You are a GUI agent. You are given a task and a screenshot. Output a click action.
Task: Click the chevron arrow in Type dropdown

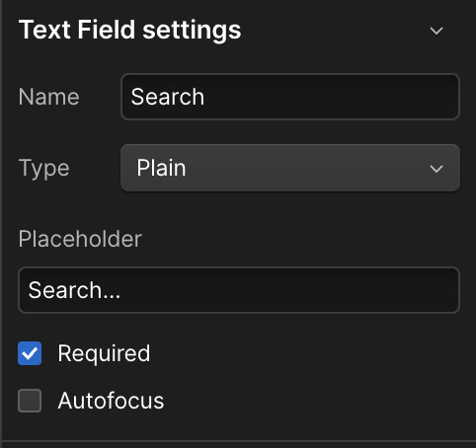pos(436,169)
